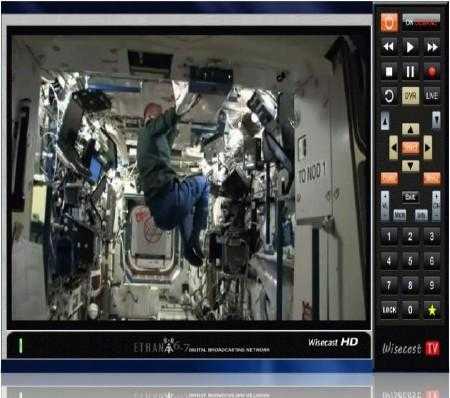Select the up arrow on the d-pad
The image size is (450, 398).
pyautogui.click(x=410, y=129)
